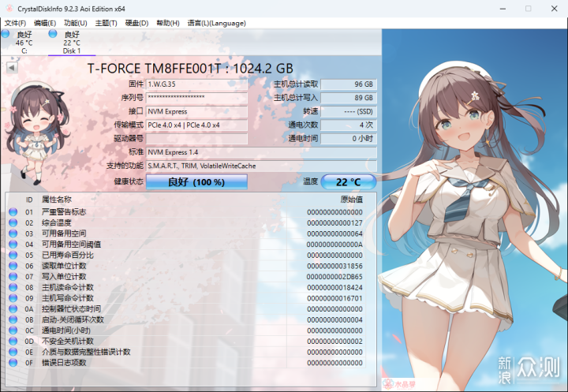Click the status orb for attribute 0C
The width and height of the screenshot is (568, 392).
coord(13,330)
